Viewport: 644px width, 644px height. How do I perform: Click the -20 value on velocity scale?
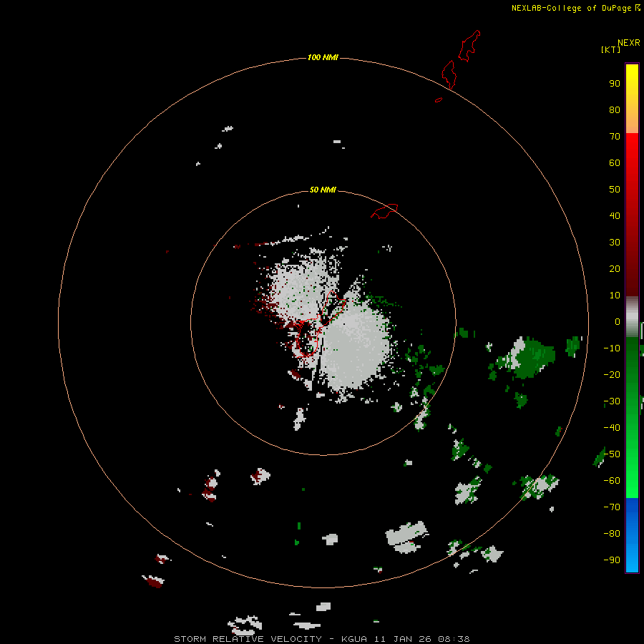click(x=612, y=374)
